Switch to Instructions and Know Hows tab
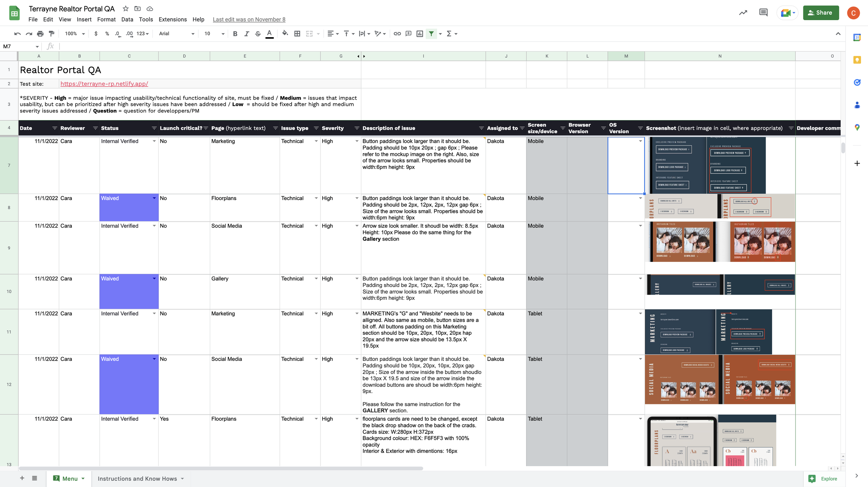 click(x=137, y=479)
